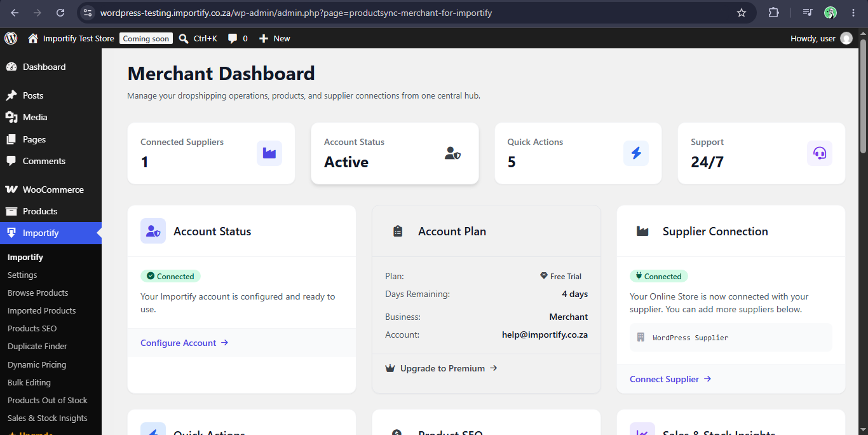
Task: Click the browser forward arrow
Action: pos(37,13)
